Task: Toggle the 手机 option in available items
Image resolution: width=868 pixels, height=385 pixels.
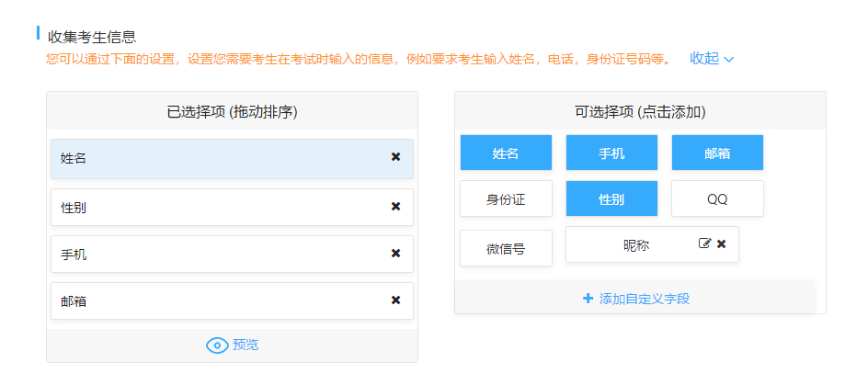Action: pyautogui.click(x=611, y=153)
